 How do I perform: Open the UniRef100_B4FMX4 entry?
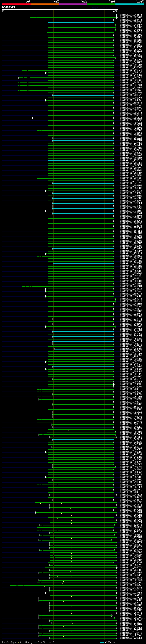(x=131, y=85)
